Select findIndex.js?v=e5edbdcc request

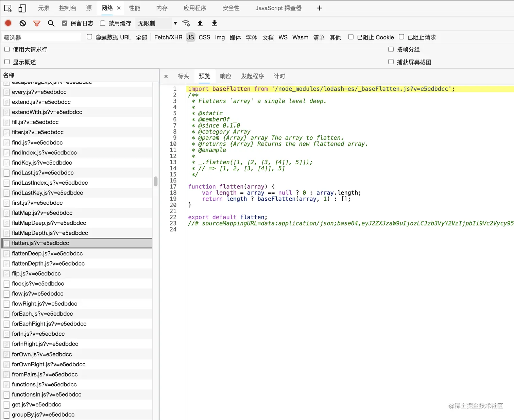(x=77, y=153)
